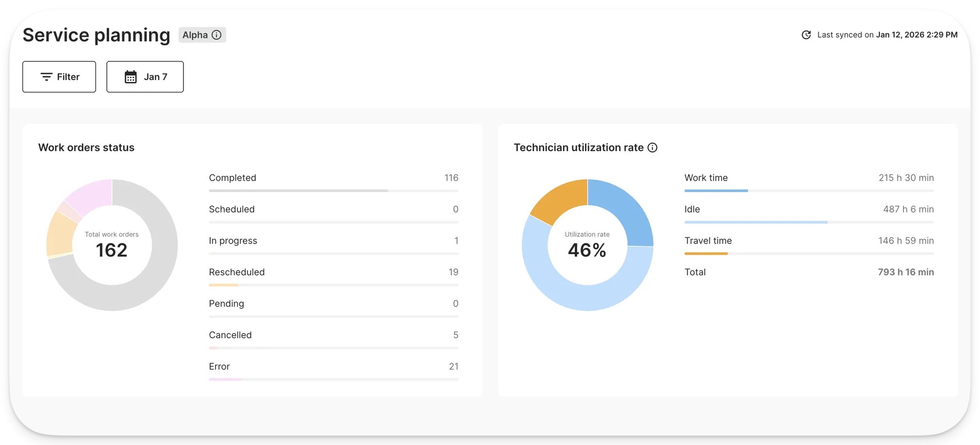
Task: Open the Jan 7 date picker
Action: (145, 77)
